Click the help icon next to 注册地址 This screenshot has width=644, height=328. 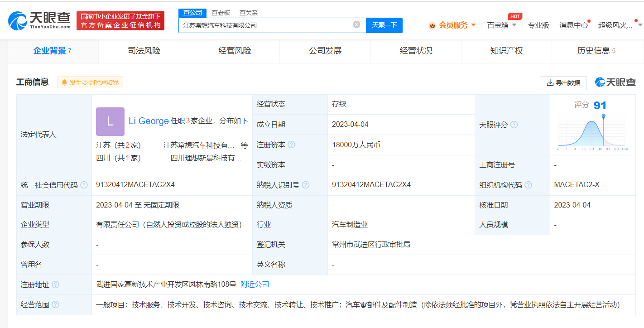(55, 285)
